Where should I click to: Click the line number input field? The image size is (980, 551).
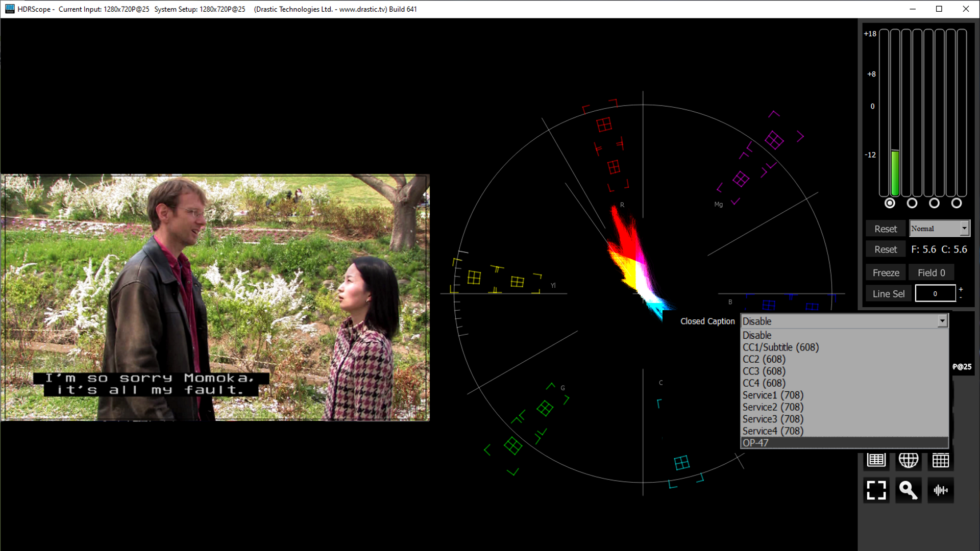[x=935, y=293]
